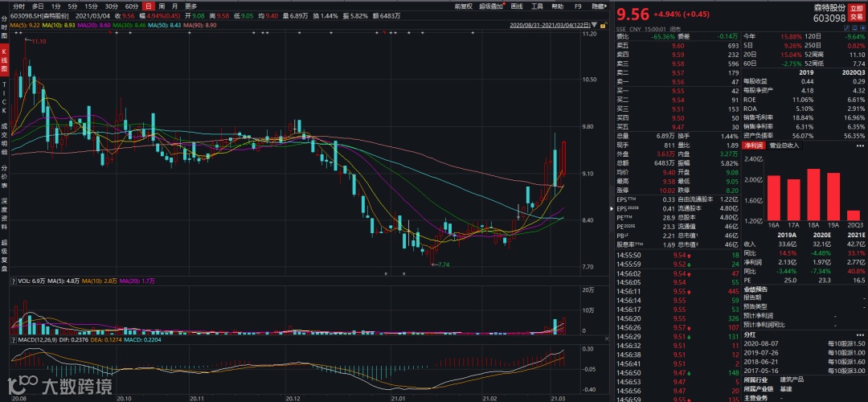The width and height of the screenshot is (868, 402).
Task: Click the 14:56:11 tick trade row
Action: point(678,291)
